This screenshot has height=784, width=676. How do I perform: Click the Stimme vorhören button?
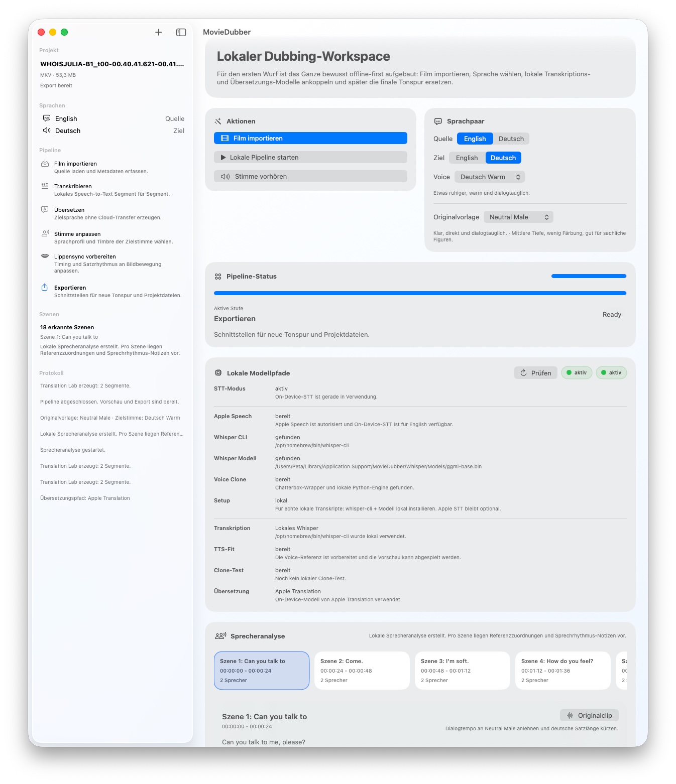coord(310,177)
